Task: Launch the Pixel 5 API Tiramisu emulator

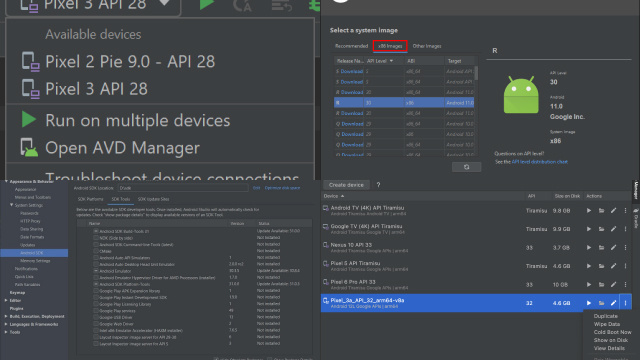Action: [x=589, y=266]
